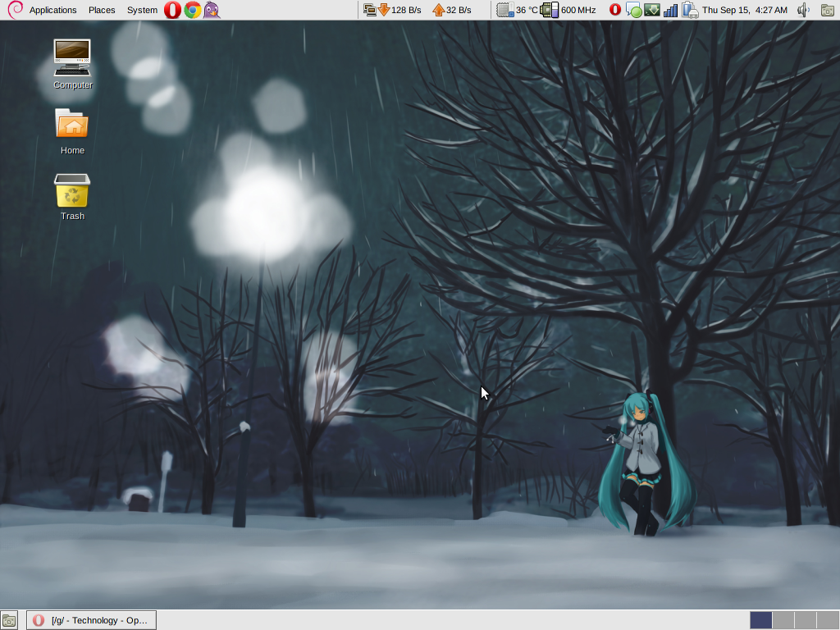Screen dimensions: 840x630
Task: Open the clock showing Thu Sep 15
Action: click(x=745, y=10)
